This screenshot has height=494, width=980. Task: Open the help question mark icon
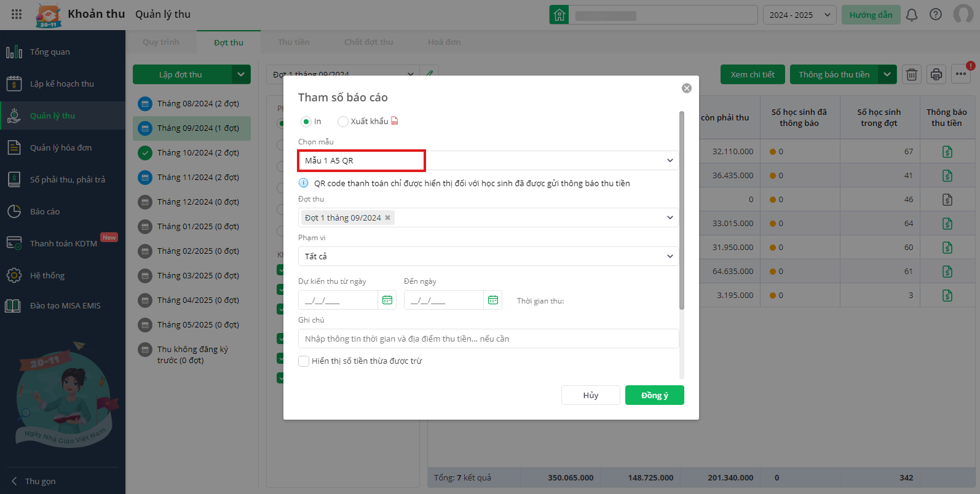click(936, 15)
